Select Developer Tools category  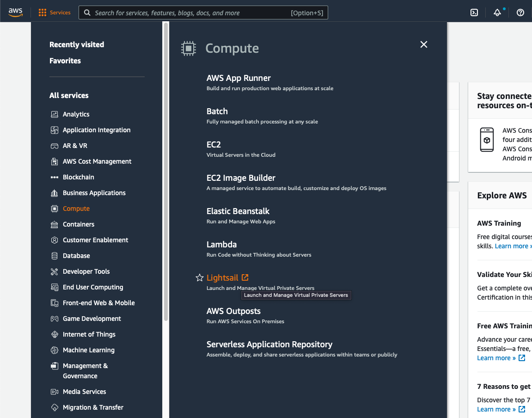pyautogui.click(x=86, y=271)
